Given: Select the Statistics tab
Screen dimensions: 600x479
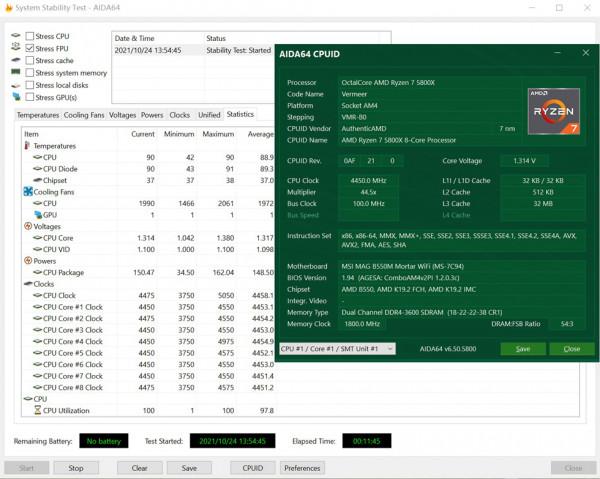Looking at the screenshot, I should pyautogui.click(x=240, y=114).
